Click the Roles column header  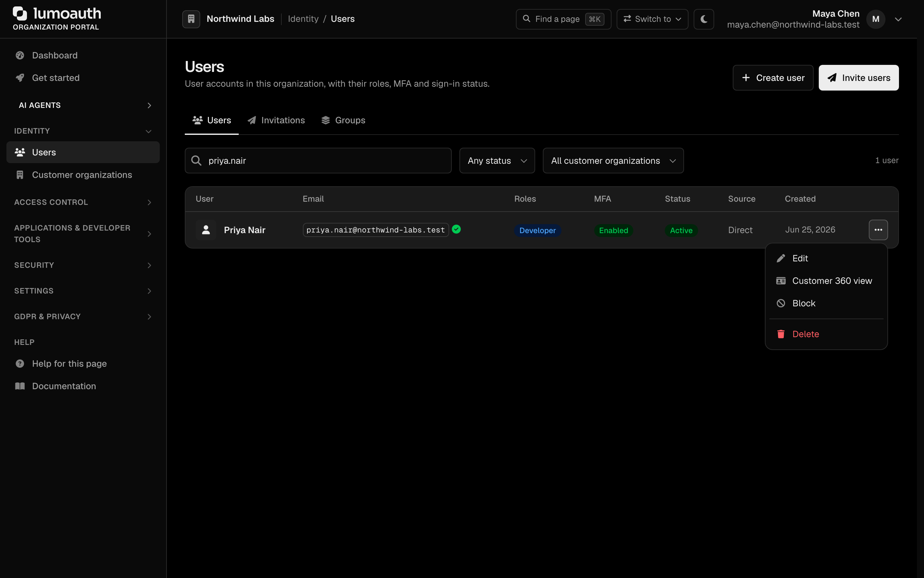coord(525,199)
